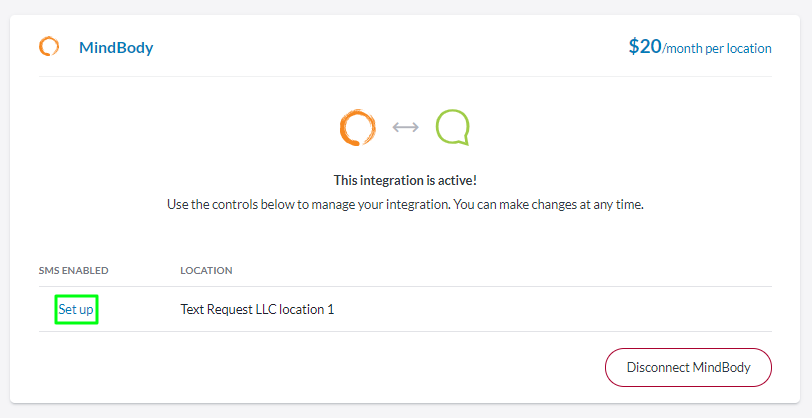Click the LOCATION column header
This screenshot has height=418, width=812.
pyautogui.click(x=206, y=271)
